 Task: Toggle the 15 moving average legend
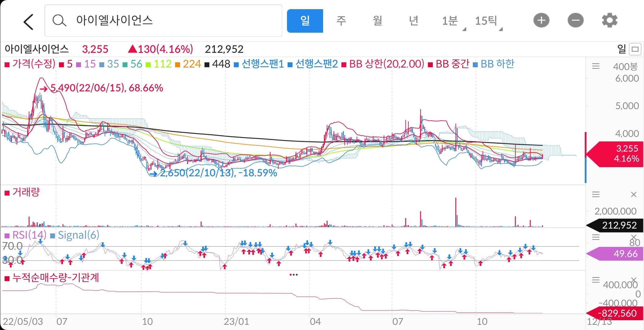pyautogui.click(x=86, y=64)
